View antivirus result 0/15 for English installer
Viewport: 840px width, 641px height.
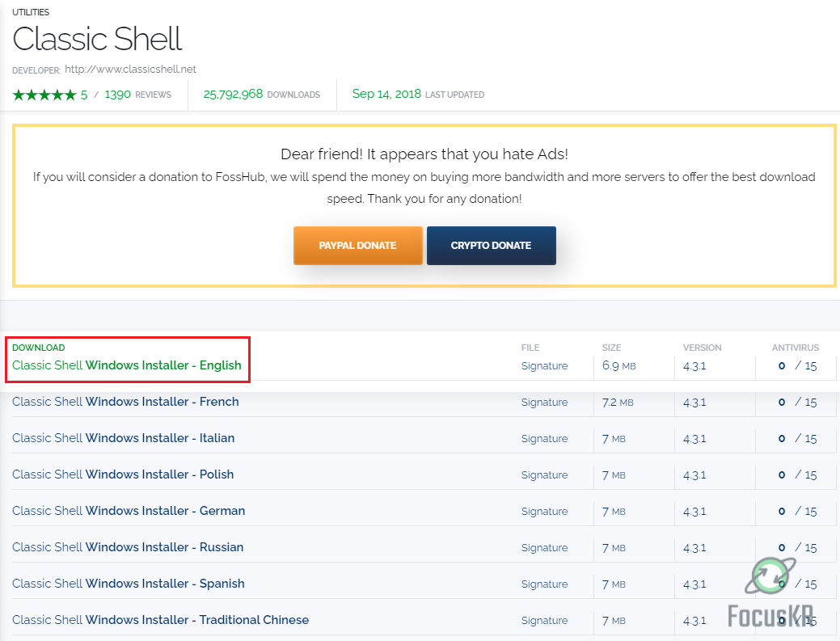(x=797, y=365)
